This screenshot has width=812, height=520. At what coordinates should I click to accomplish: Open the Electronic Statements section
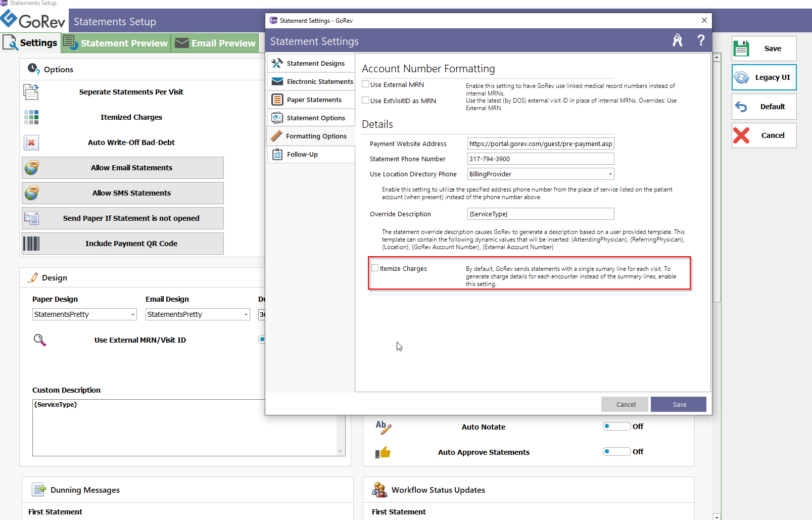click(311, 81)
